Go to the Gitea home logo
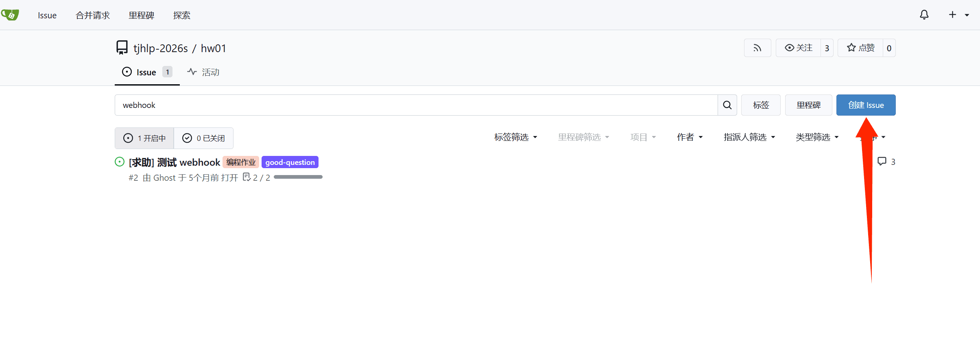The height and width of the screenshot is (355, 980). tap(10, 15)
